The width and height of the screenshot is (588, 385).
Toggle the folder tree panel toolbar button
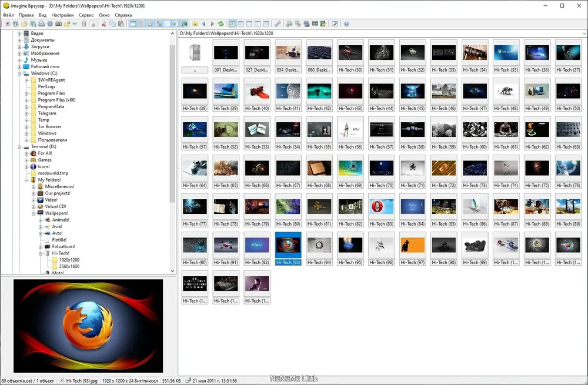point(141,24)
